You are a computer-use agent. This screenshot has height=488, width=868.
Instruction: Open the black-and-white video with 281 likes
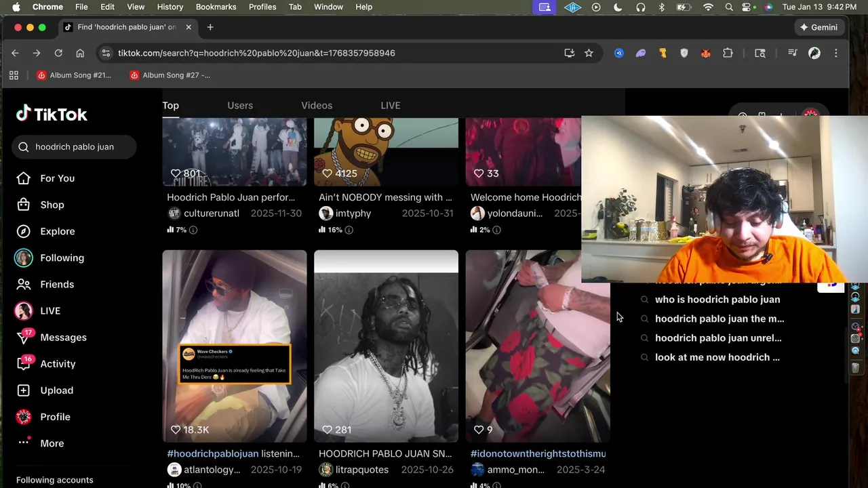(x=386, y=346)
